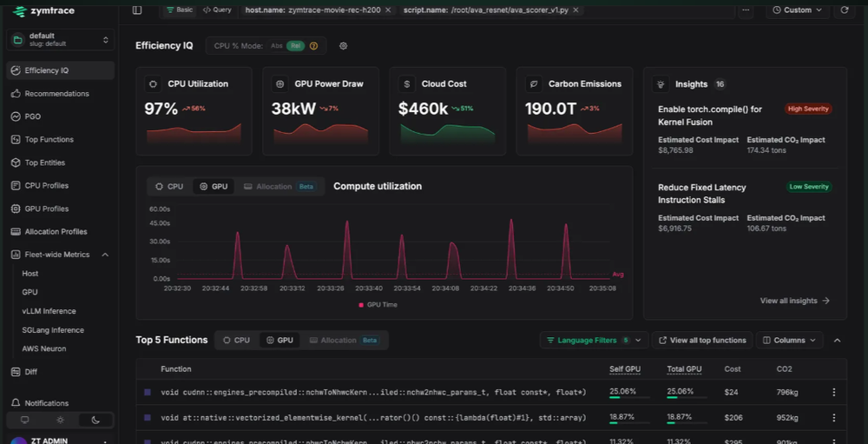This screenshot has height=444, width=868.
Task: Open the more options ellipsis menu
Action: [746, 10]
